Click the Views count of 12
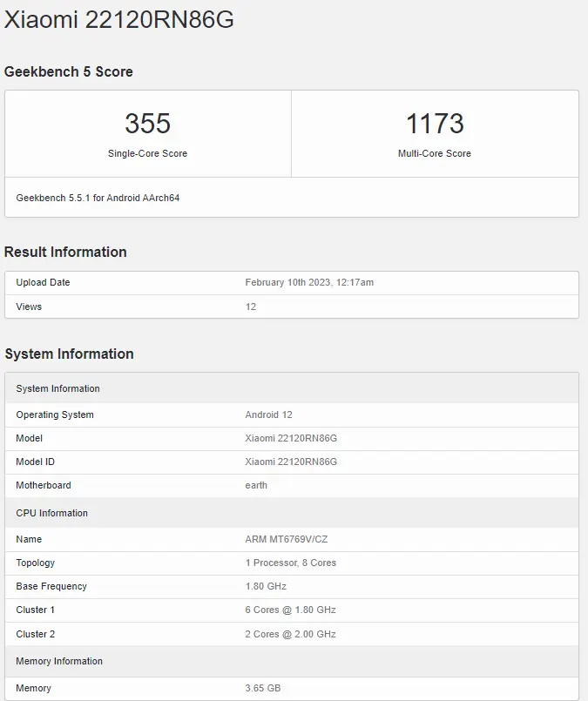The height and width of the screenshot is (701, 588). [x=251, y=307]
